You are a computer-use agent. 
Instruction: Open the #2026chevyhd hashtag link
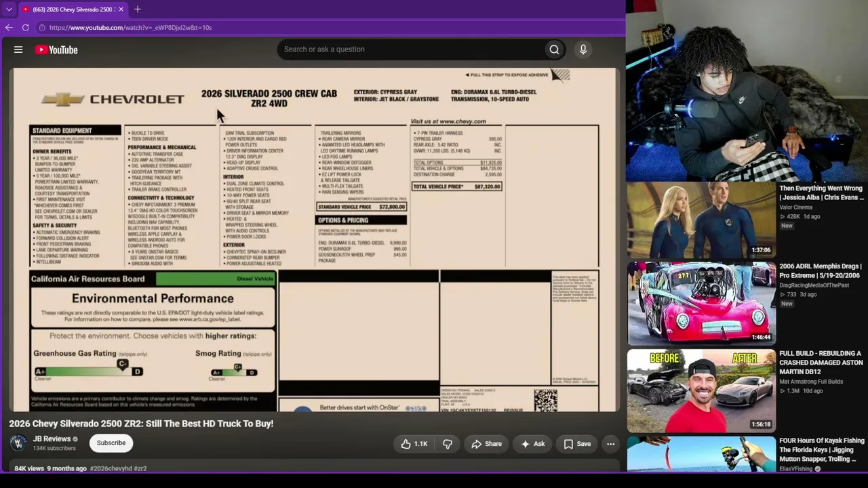coord(111,468)
